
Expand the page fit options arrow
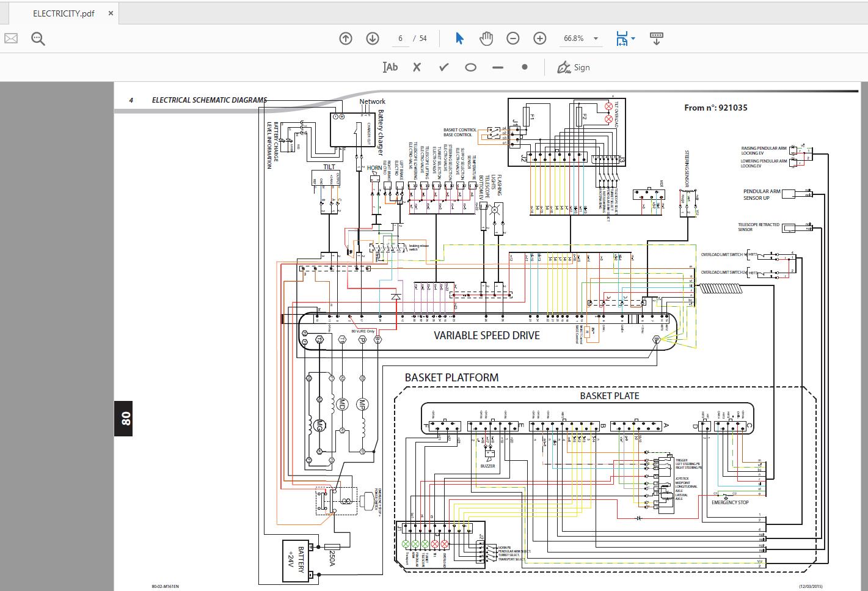coord(633,39)
